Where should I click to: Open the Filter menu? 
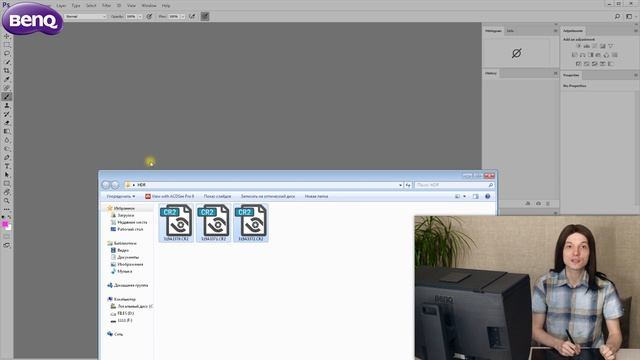click(x=106, y=6)
